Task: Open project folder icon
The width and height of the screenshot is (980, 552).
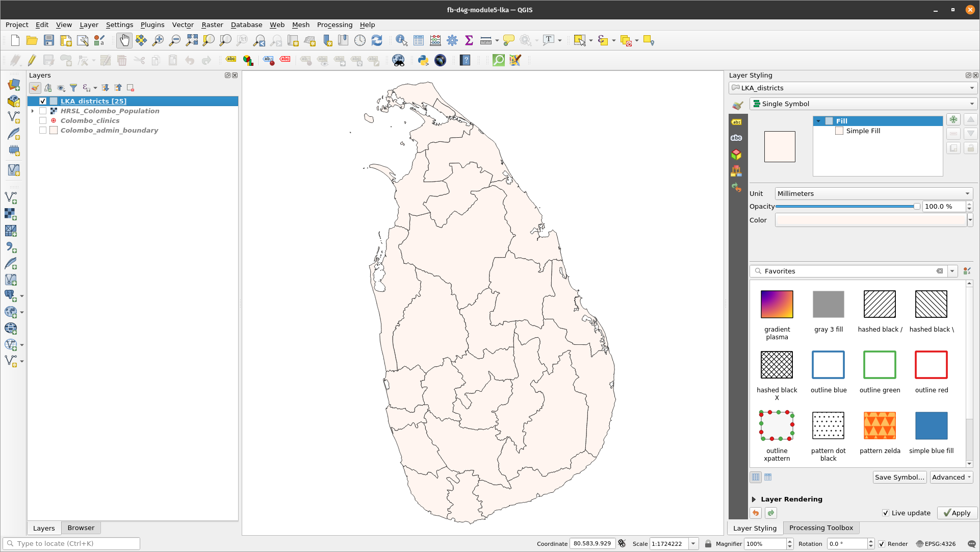Action: tap(32, 41)
